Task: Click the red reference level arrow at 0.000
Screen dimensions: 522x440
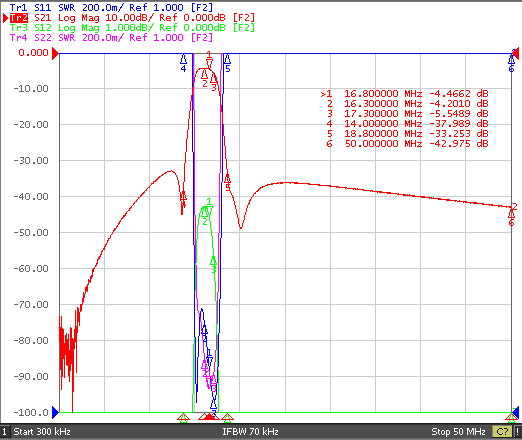Action: pyautogui.click(x=55, y=53)
